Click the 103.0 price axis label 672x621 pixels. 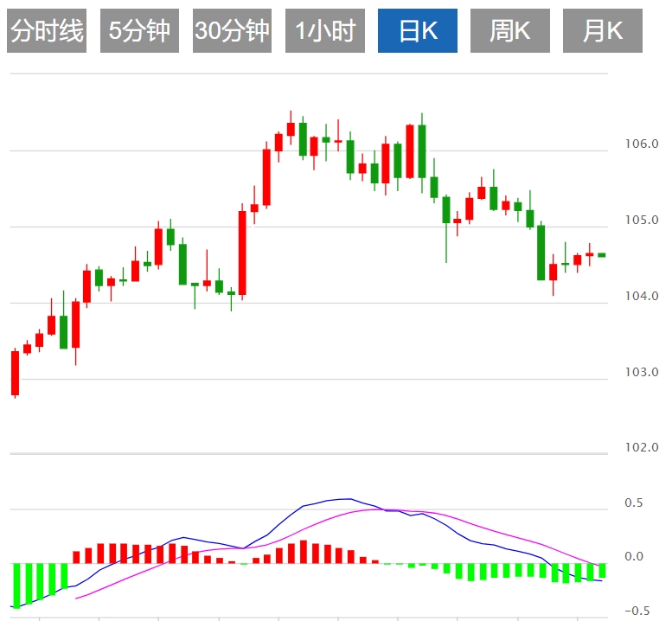click(x=642, y=372)
